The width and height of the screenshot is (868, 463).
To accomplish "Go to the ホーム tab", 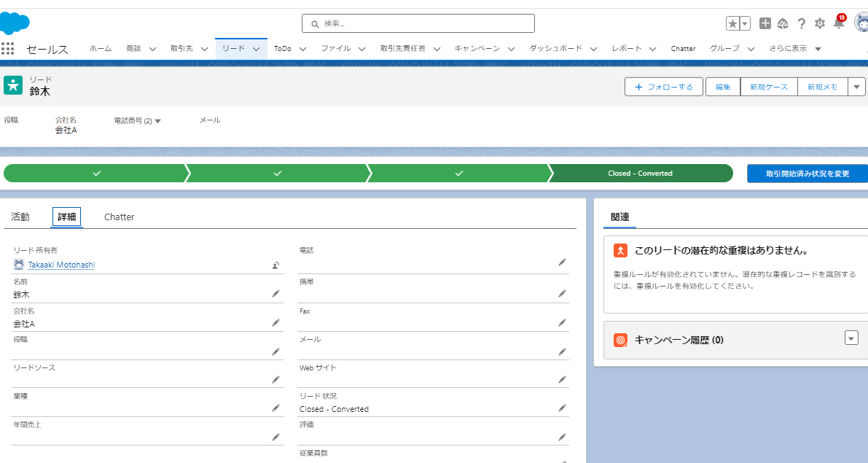I will [x=100, y=49].
